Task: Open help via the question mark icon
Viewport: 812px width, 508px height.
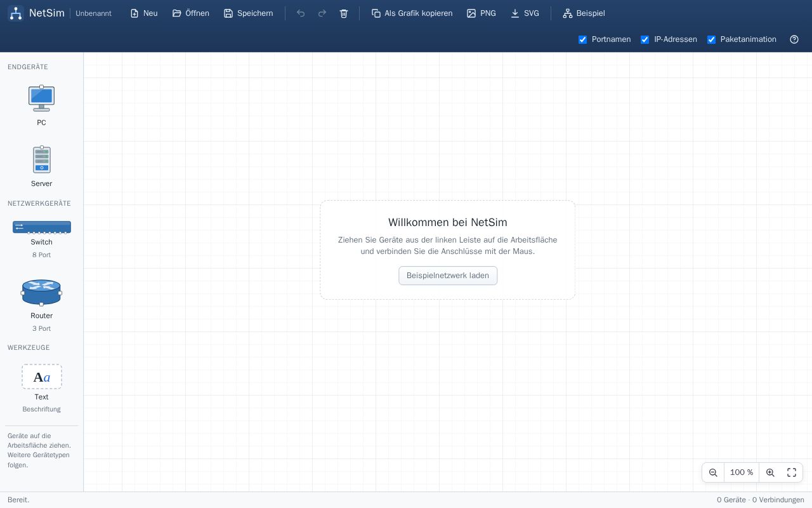Action: (x=794, y=39)
